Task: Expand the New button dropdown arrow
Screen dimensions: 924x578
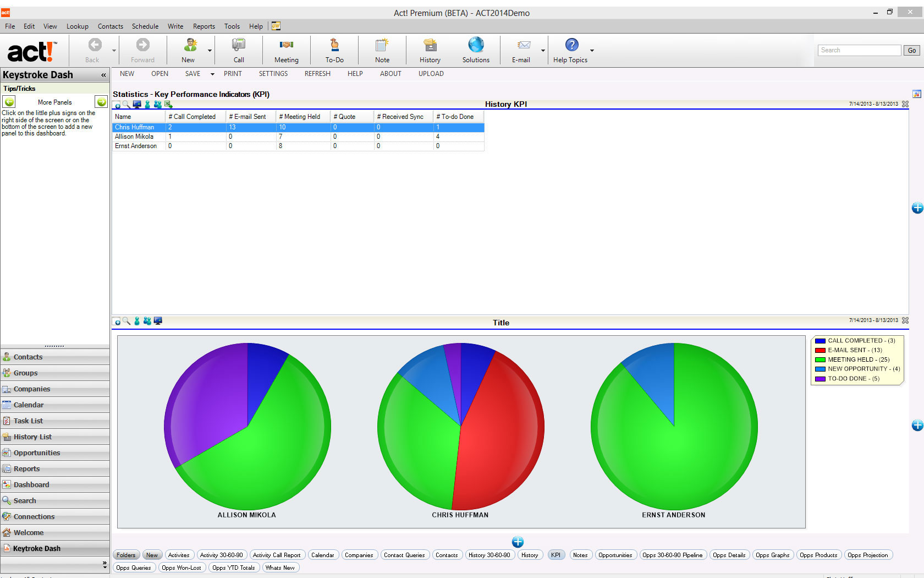Action: pos(210,51)
